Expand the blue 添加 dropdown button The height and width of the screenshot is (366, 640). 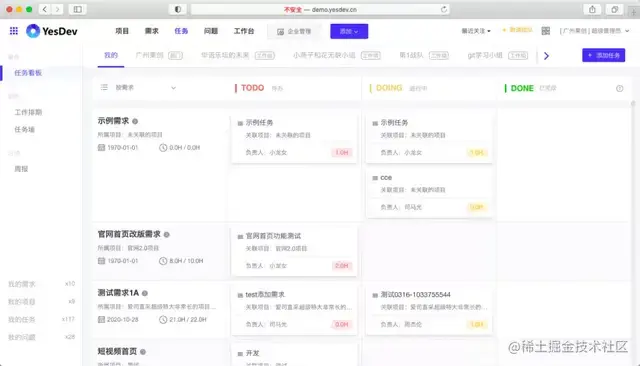point(349,31)
